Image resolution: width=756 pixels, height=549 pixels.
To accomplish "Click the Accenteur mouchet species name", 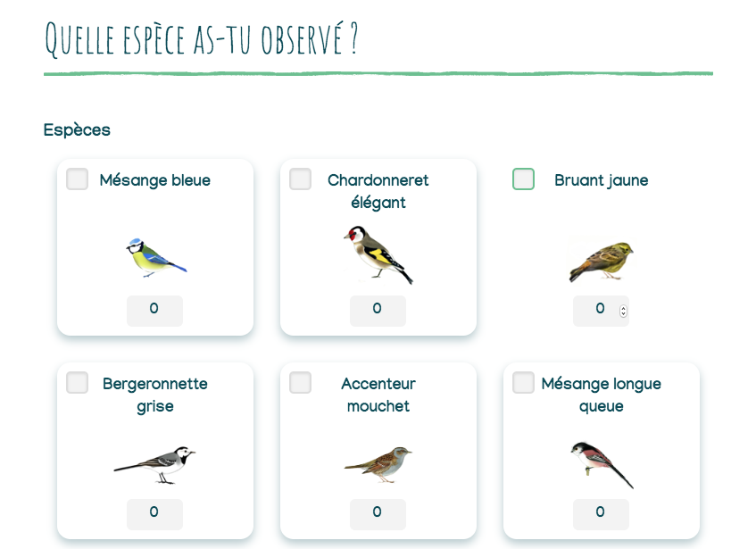I will coord(378,395).
